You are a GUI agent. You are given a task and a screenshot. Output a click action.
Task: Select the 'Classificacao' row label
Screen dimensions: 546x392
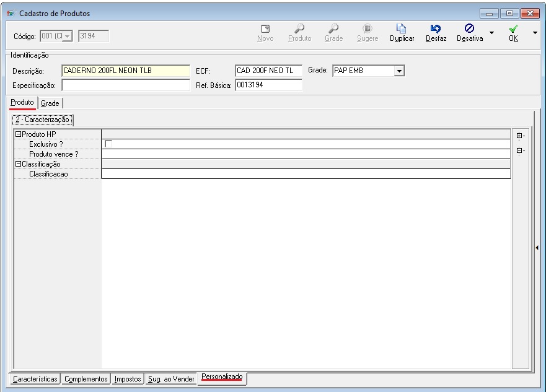click(x=48, y=174)
